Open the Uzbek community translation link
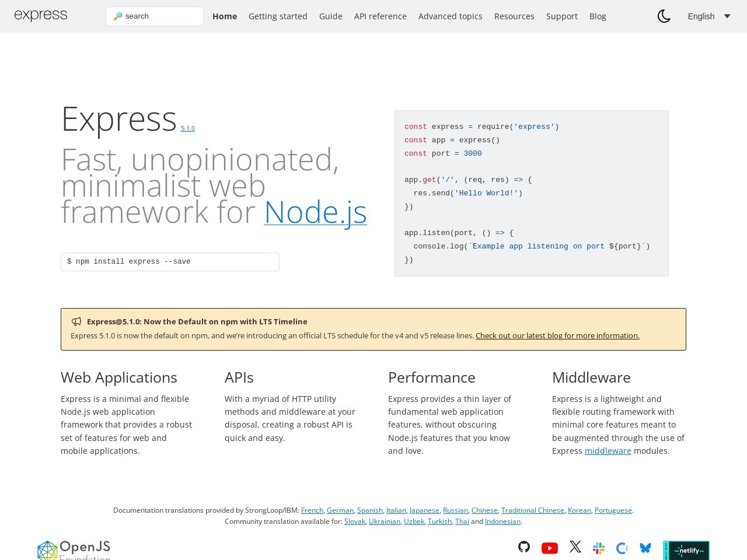Image resolution: width=747 pixels, height=560 pixels. (x=414, y=521)
